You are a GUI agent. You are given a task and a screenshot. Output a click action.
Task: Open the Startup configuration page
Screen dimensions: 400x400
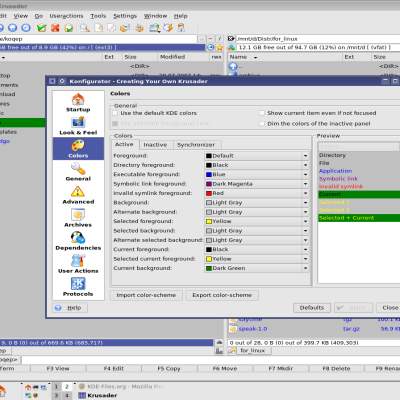click(x=78, y=103)
